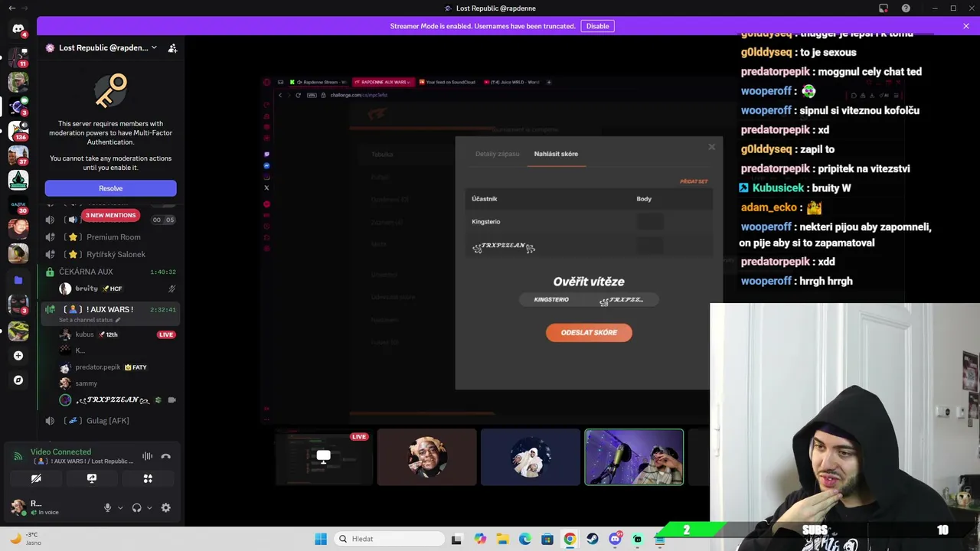The height and width of the screenshot is (551, 980).
Task: Open X icon in Opera sidebar
Action: [x=266, y=187]
